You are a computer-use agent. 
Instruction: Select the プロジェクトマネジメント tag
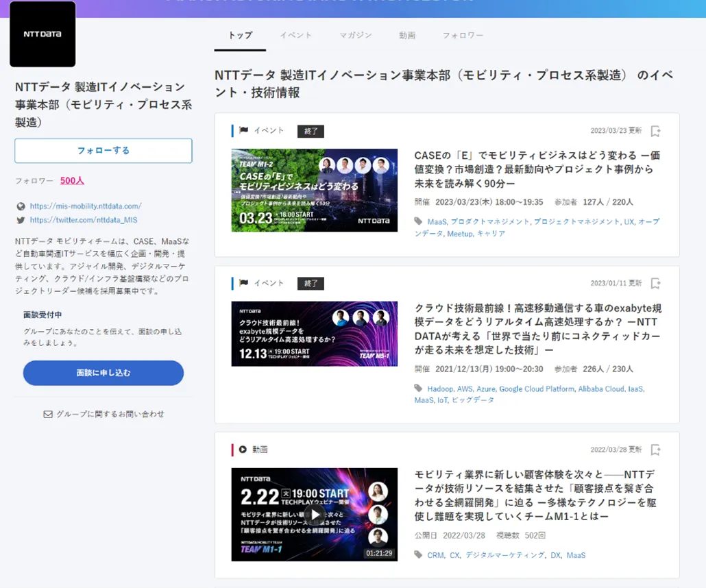(x=576, y=221)
